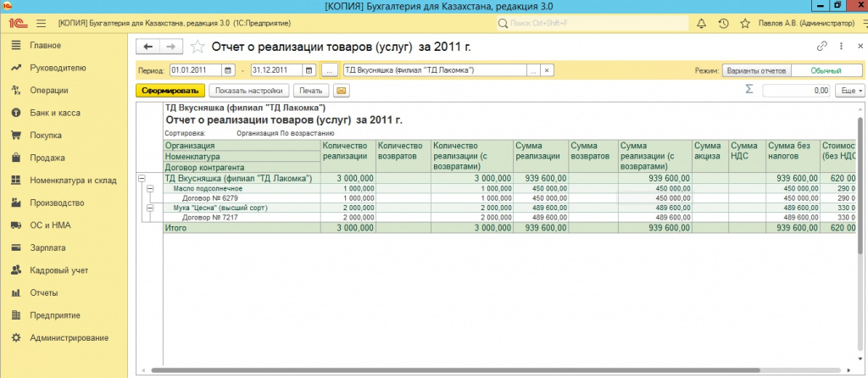The height and width of the screenshot is (378, 868).
Task: Click Мука "Цесна" (высший сорт) row label
Action: click(x=220, y=208)
